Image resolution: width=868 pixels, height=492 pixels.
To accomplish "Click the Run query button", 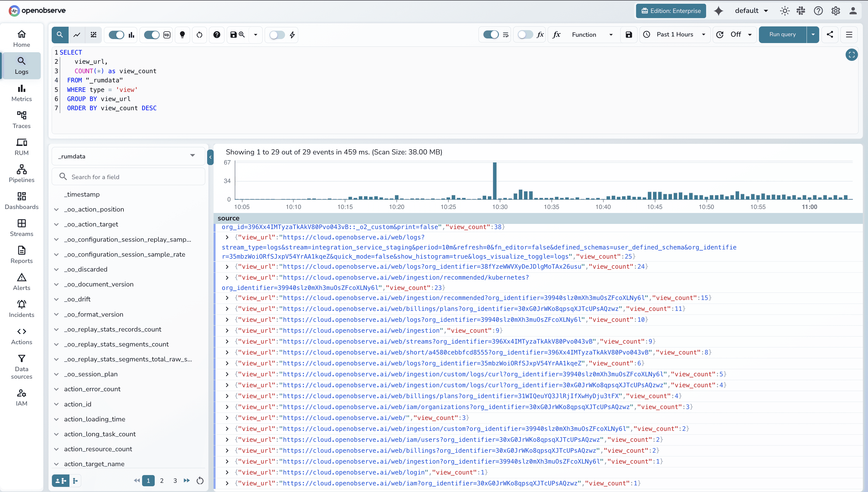I will coord(782,34).
